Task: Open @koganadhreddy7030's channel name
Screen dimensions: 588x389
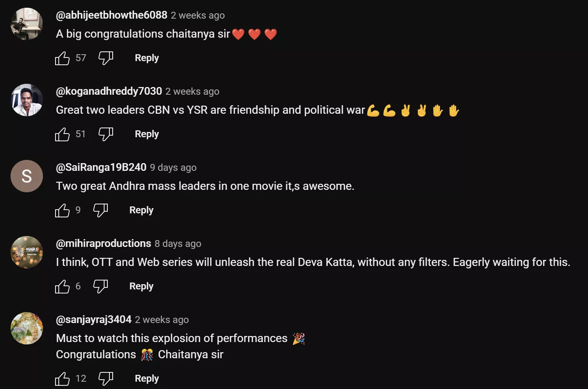Action: tap(109, 91)
